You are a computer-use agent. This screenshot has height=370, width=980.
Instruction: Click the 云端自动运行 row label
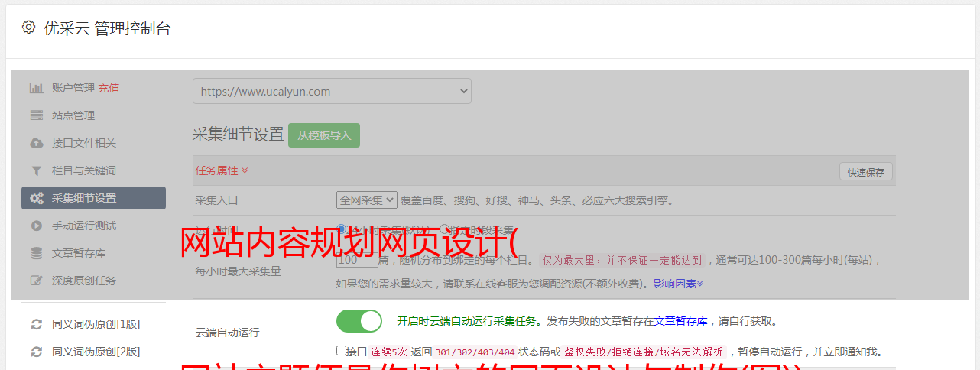pyautogui.click(x=228, y=333)
